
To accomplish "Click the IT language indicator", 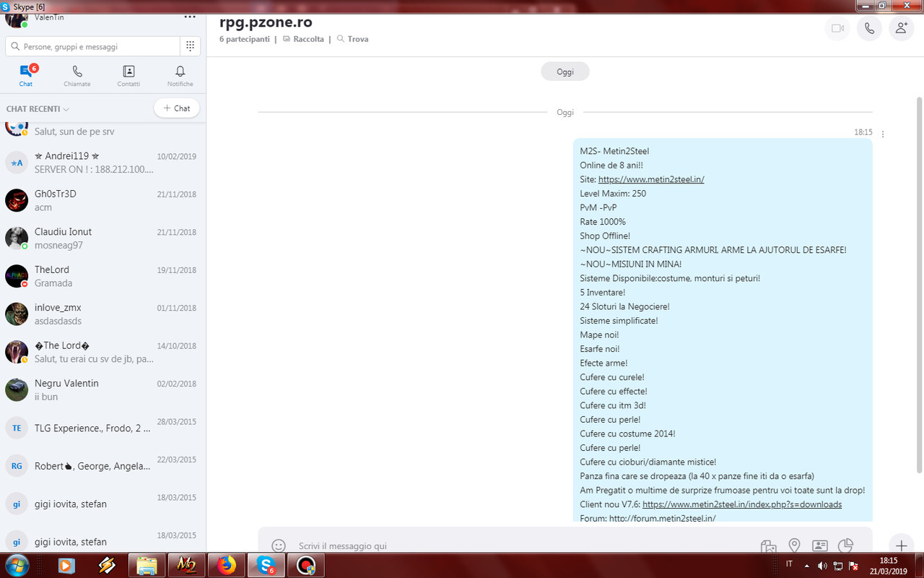I will tap(789, 564).
